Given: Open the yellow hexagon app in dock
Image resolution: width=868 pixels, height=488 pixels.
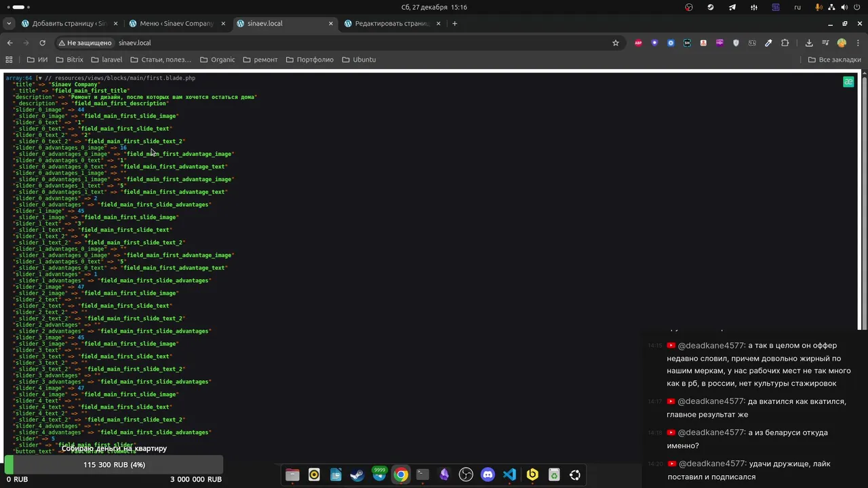Looking at the screenshot, I should (532, 474).
